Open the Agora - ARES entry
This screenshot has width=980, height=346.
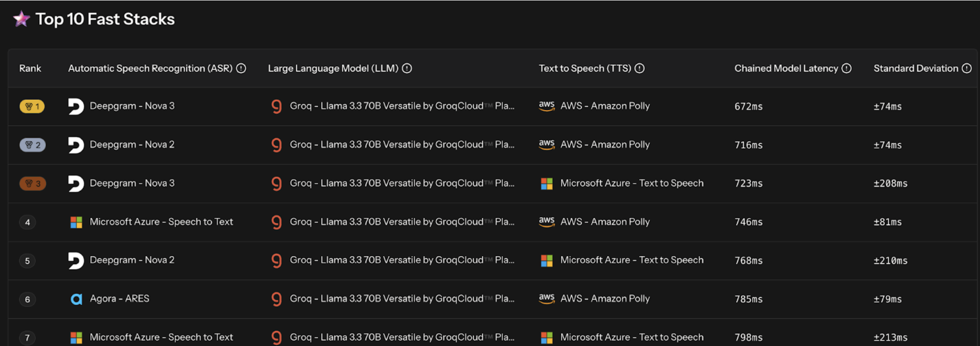point(119,298)
